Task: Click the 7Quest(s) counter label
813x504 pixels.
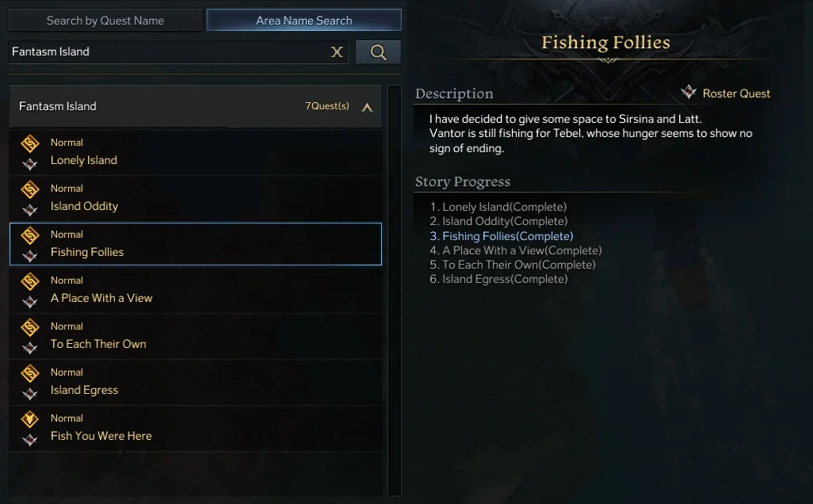Action: tap(327, 105)
